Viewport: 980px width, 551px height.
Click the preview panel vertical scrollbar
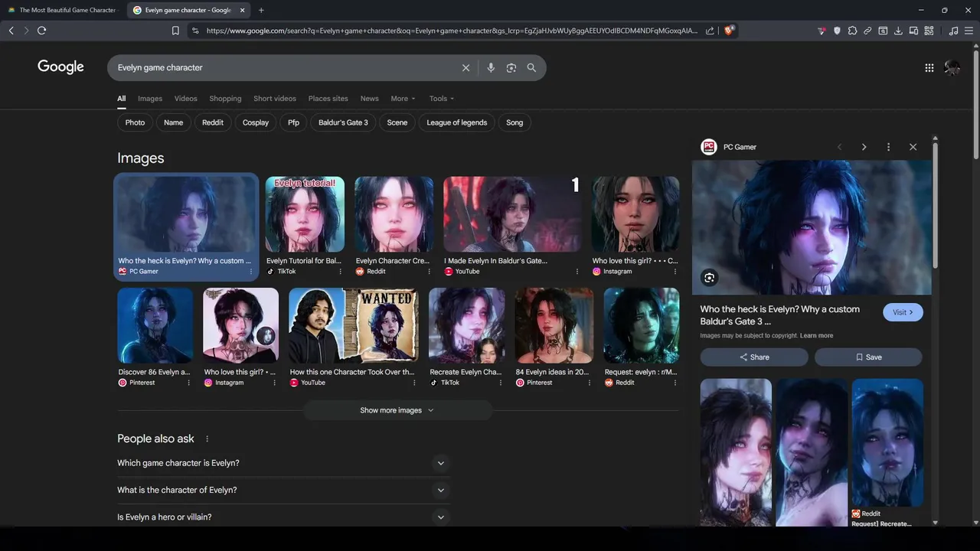coord(935,207)
